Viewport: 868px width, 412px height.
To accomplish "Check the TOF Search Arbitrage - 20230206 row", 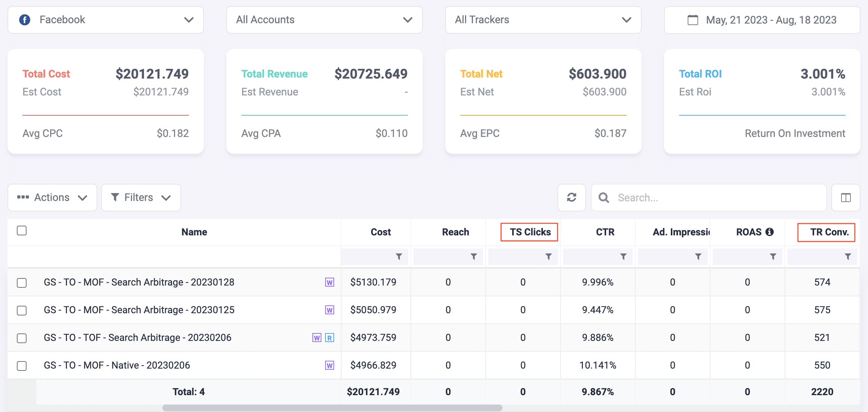I will click(x=22, y=338).
